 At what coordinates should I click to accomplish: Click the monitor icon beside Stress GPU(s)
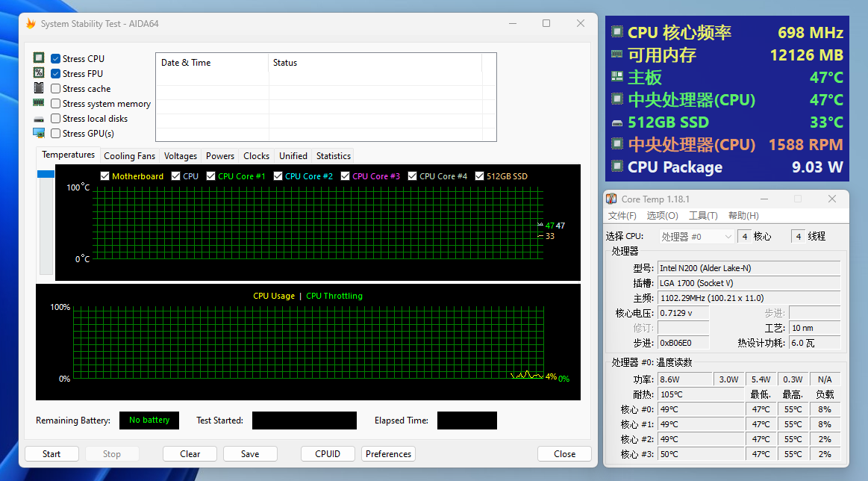39,133
